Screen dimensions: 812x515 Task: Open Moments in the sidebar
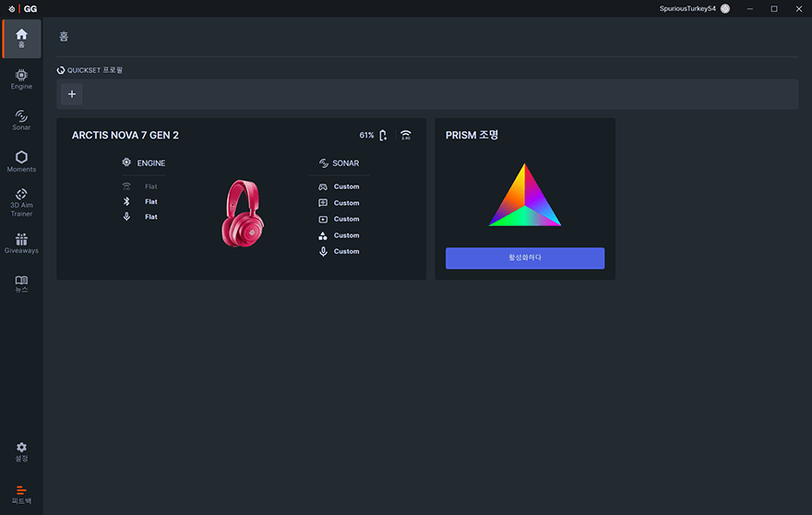21,162
